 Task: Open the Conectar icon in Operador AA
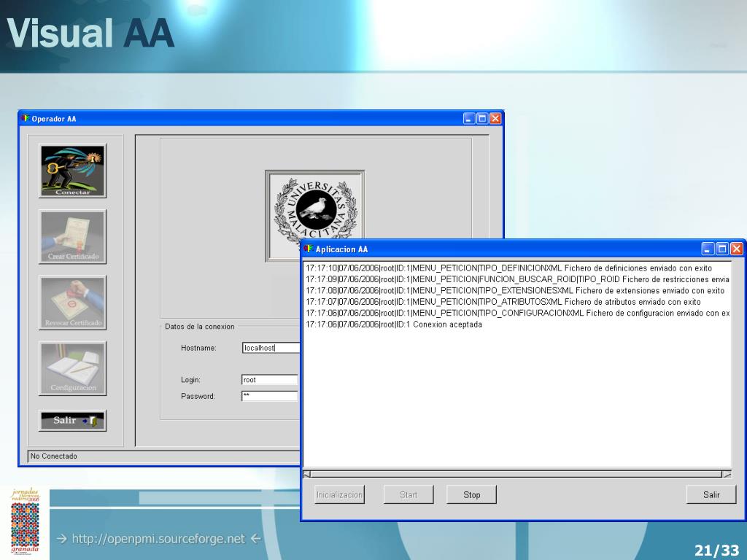click(72, 171)
